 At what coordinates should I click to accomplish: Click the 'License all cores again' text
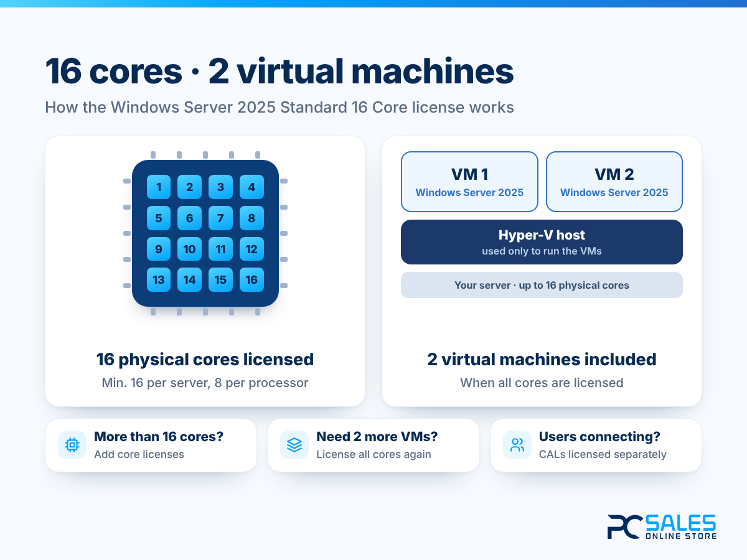pyautogui.click(x=374, y=454)
